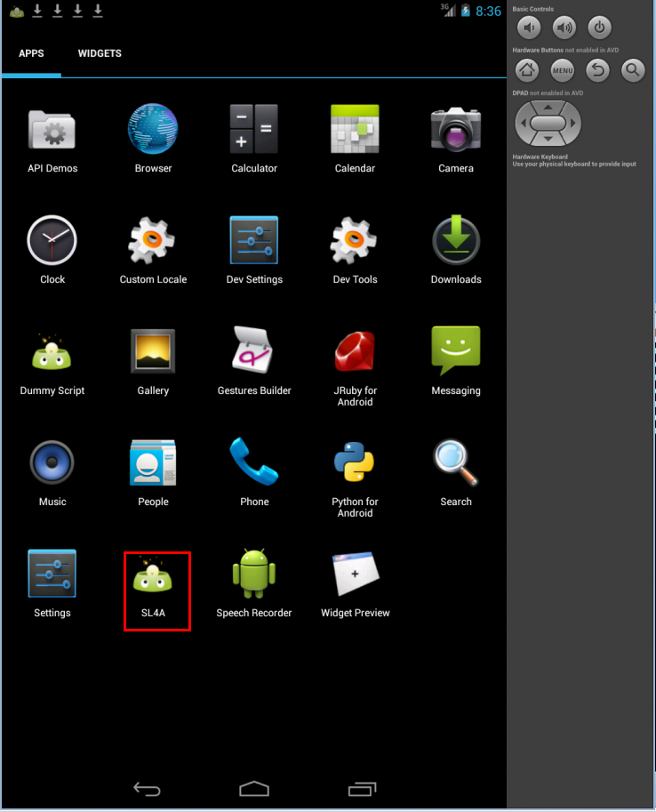This screenshot has height=812, width=656.
Task: Open the Calculator app
Action: [253, 140]
